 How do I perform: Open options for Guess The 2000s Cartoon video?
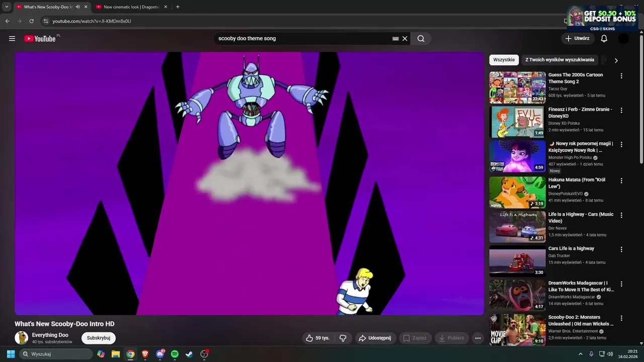621,76
